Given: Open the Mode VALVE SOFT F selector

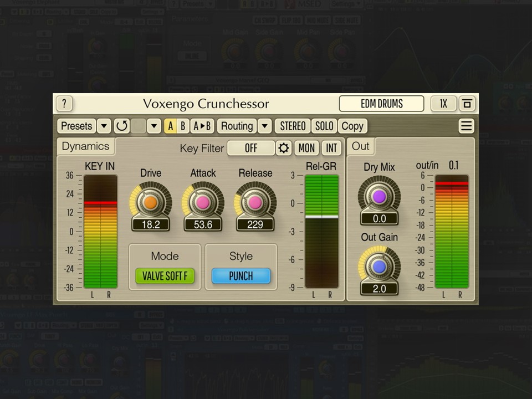Looking at the screenshot, I should coord(165,276).
